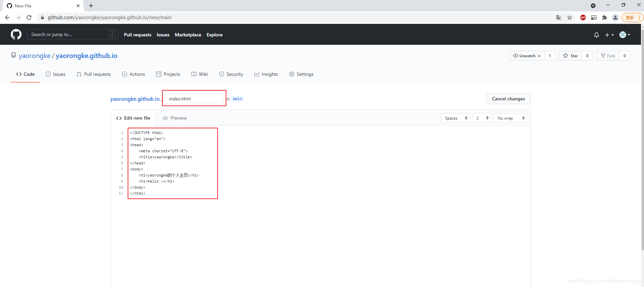This screenshot has width=644, height=287.
Task: Open the Spaces indent mode dropdown
Action: click(x=455, y=118)
